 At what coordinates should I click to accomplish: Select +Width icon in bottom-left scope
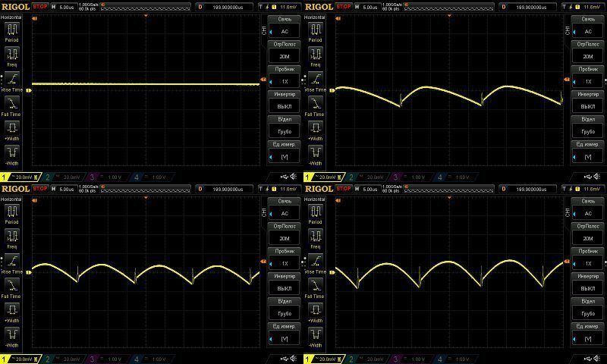pyautogui.click(x=12, y=310)
